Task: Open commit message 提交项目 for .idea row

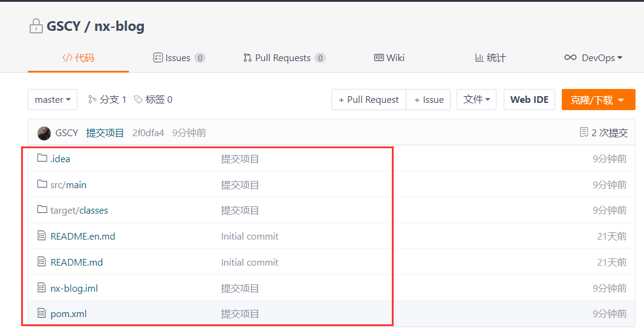Action: (240, 159)
